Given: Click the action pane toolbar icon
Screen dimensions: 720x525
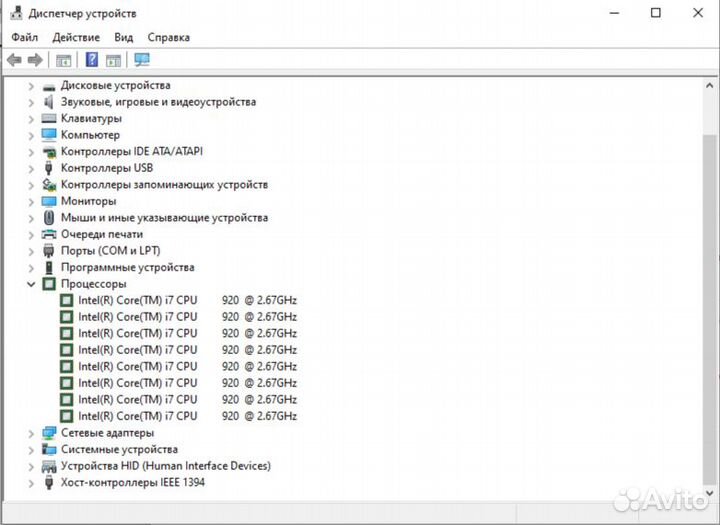Looking at the screenshot, I should 113,60.
